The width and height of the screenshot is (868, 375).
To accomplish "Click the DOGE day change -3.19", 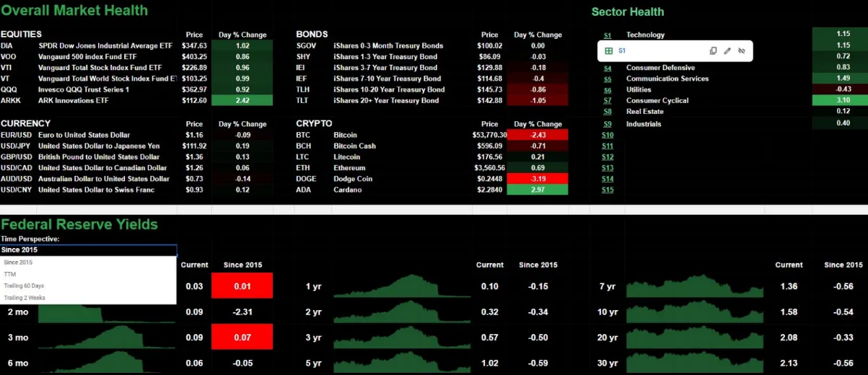I will click(x=538, y=179).
